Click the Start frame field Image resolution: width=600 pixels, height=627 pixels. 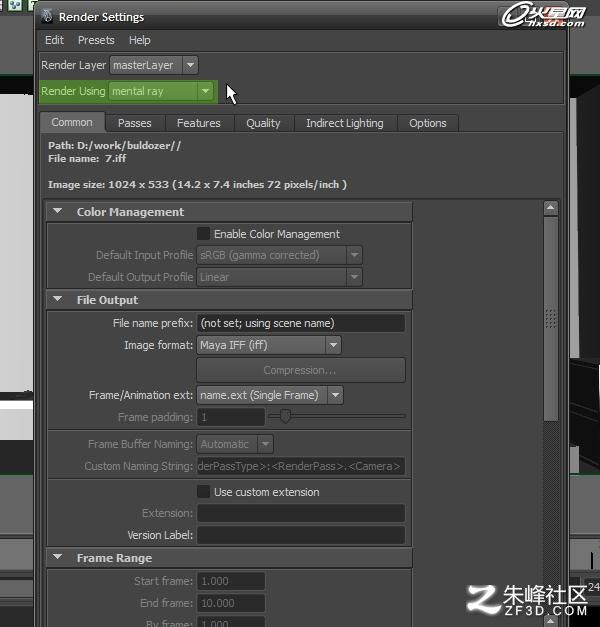coord(231,581)
